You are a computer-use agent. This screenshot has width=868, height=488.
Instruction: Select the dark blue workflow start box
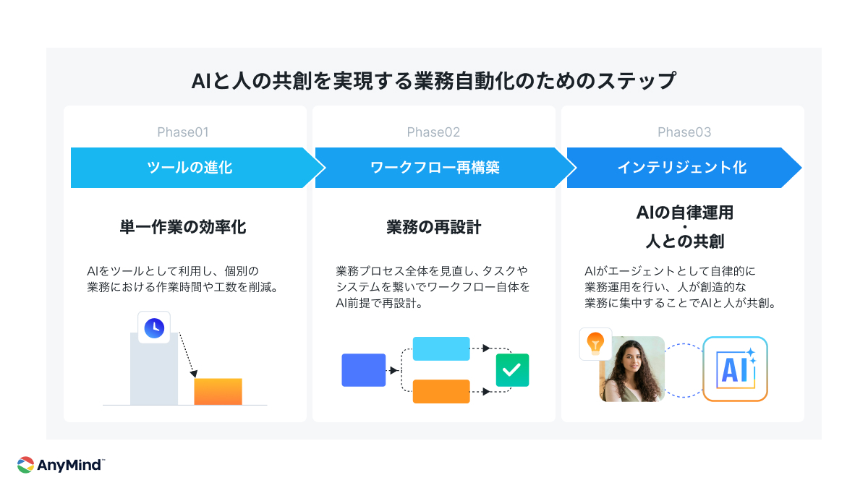[363, 370]
